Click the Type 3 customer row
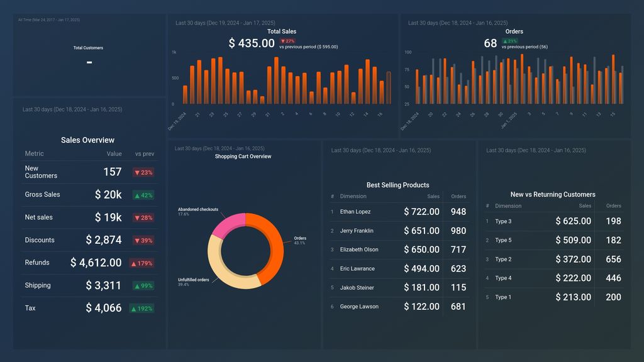Image resolution: width=644 pixels, height=362 pixels. click(553, 221)
